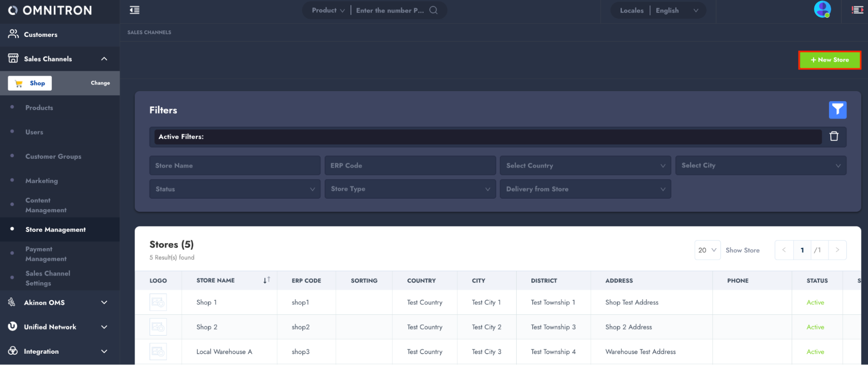
Task: Expand the Akinon OMS section
Action: click(104, 303)
